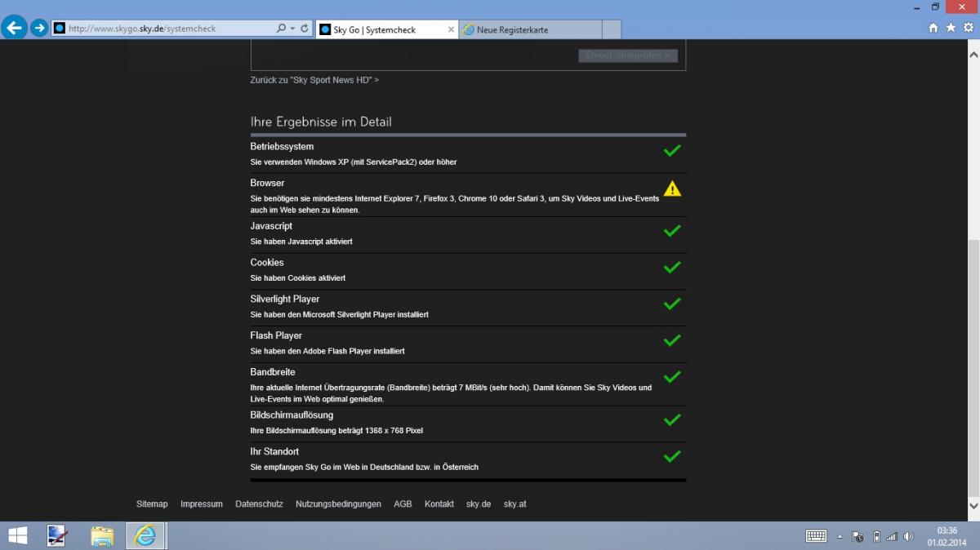Click the Cookies row title

(267, 263)
